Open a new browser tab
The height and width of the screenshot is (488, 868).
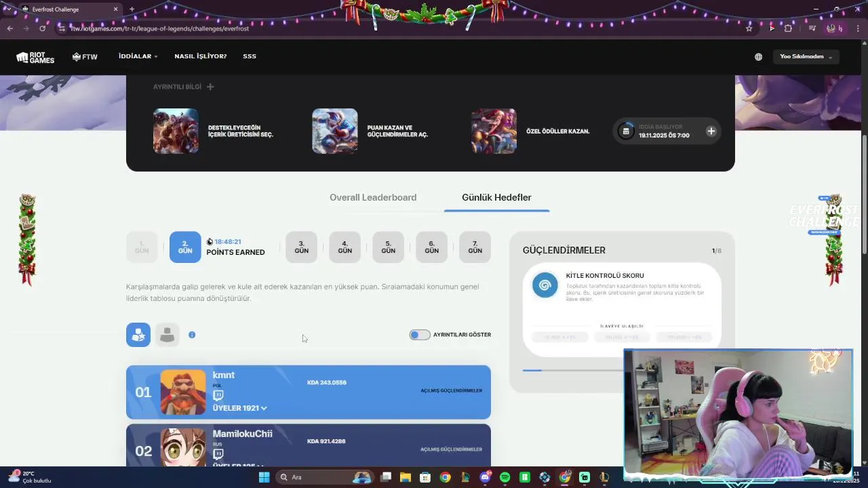132,9
